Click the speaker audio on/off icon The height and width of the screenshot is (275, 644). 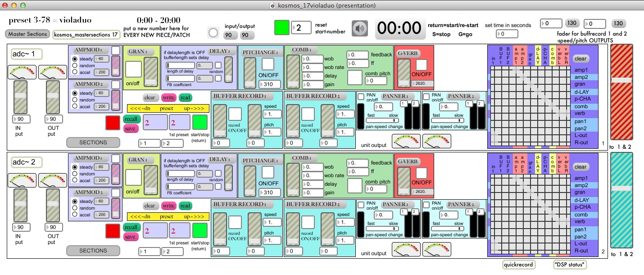358,29
